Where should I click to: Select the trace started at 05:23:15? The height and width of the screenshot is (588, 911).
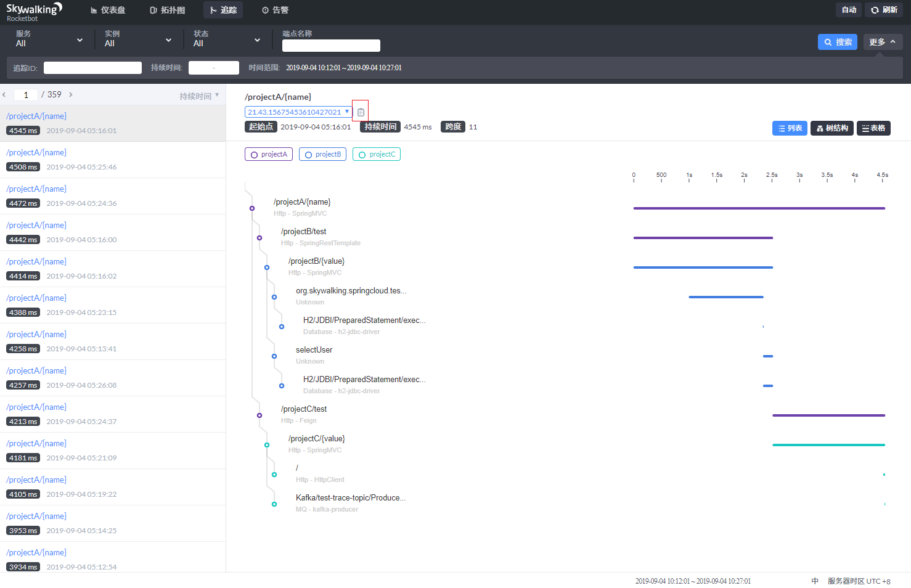pos(113,305)
